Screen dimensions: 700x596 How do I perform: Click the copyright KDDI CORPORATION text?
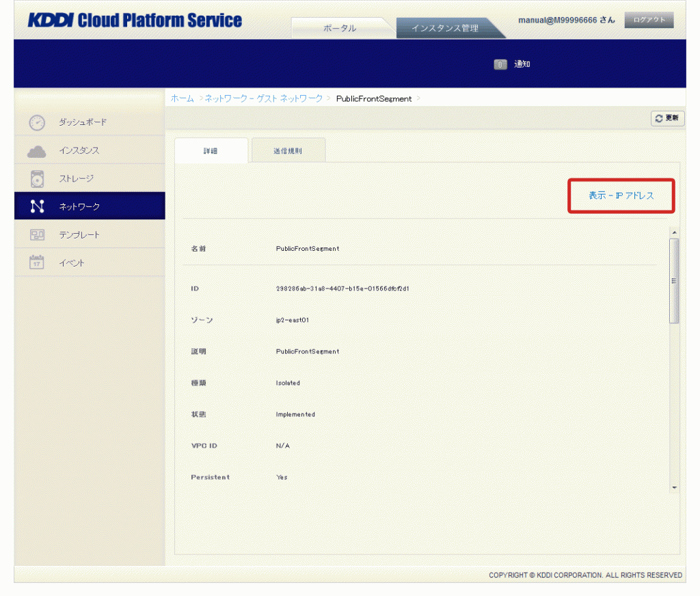(585, 575)
